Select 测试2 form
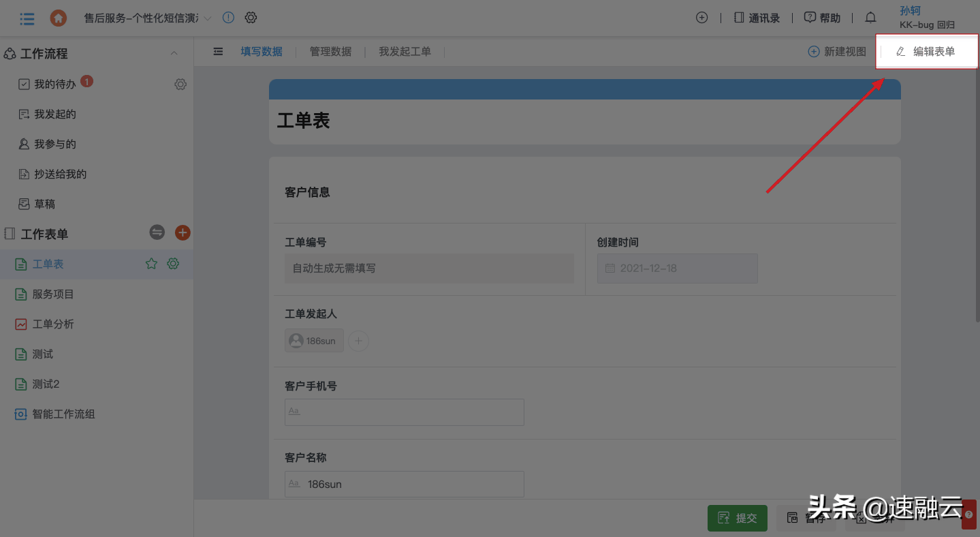Image resolution: width=980 pixels, height=537 pixels. click(46, 384)
